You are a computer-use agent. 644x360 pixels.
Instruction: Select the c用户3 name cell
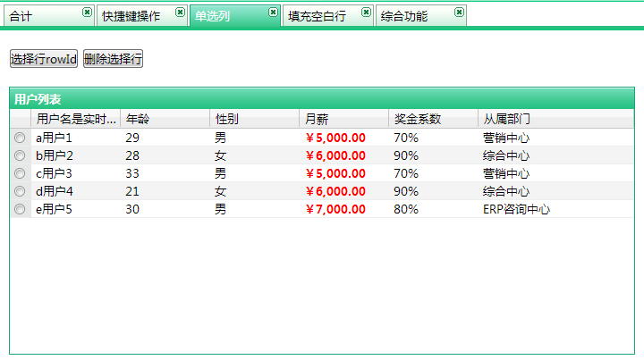click(x=75, y=173)
